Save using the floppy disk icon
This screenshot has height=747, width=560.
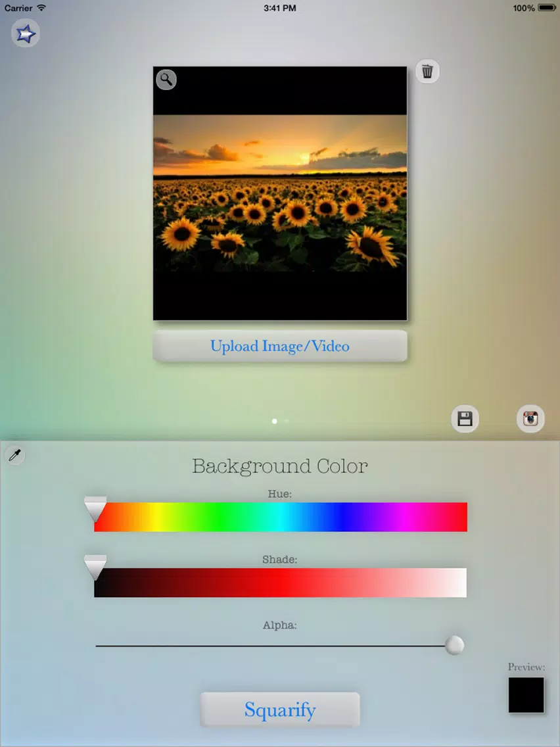[465, 419]
